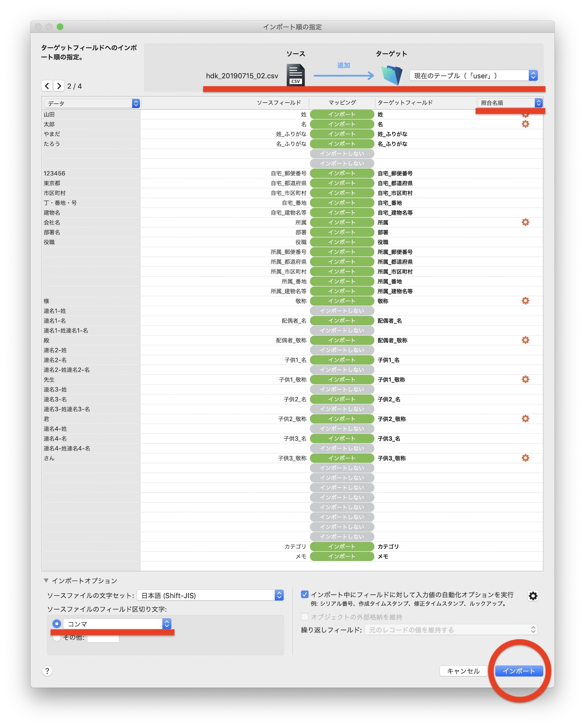This screenshot has width=585, height=728.
Task: Open auto-enter options gear settings
Action: click(x=533, y=596)
